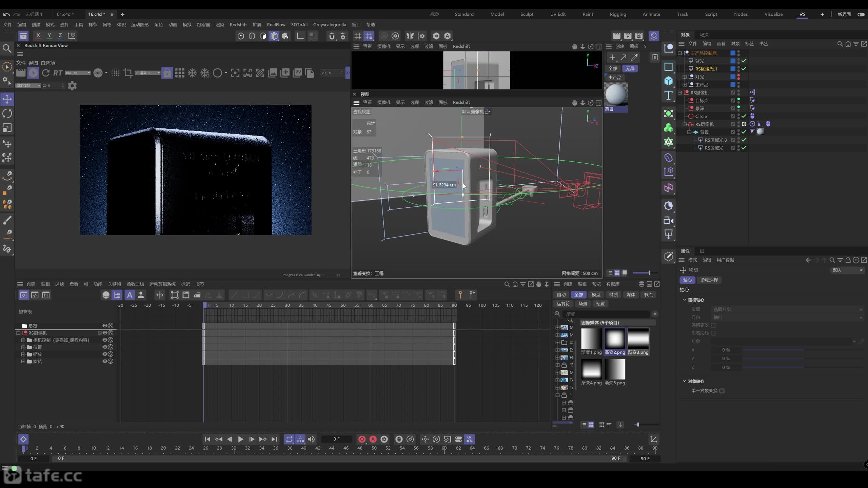Click the 柔和选择 button
Image resolution: width=868 pixels, height=488 pixels.
point(709,280)
